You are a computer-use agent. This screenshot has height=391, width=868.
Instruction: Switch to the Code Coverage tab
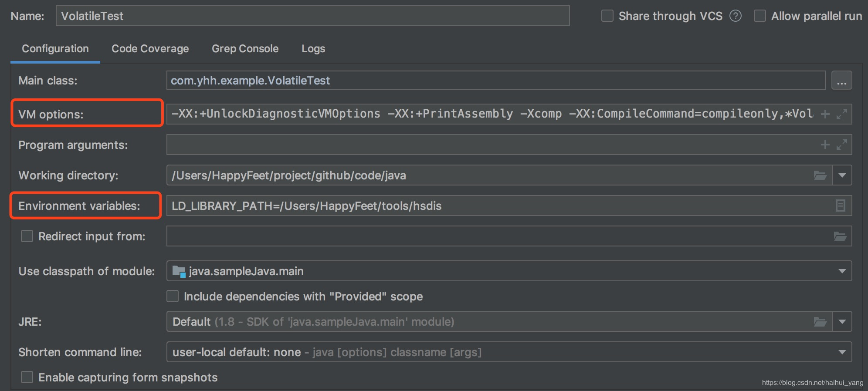pos(150,49)
